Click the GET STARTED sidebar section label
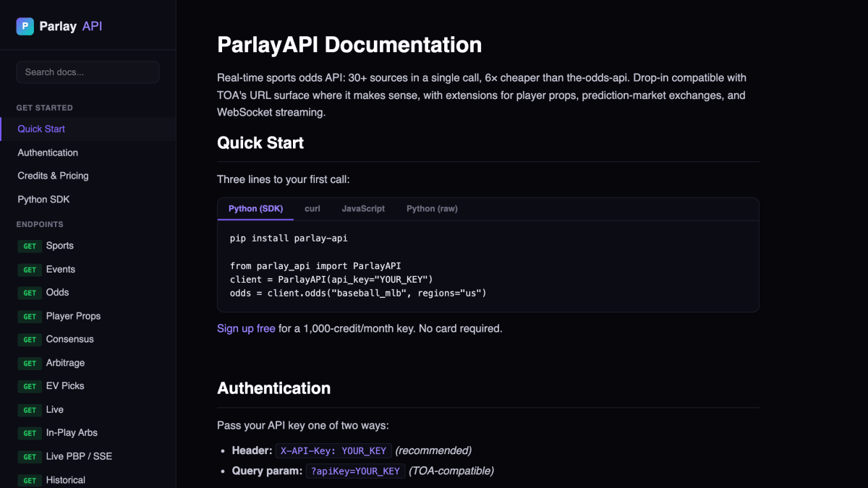 click(45, 108)
